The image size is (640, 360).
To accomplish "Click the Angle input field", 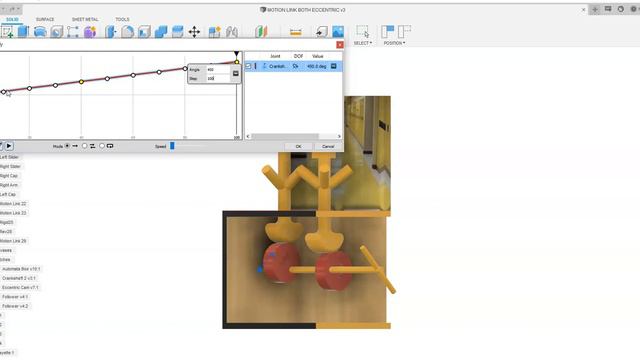I will [x=218, y=70].
